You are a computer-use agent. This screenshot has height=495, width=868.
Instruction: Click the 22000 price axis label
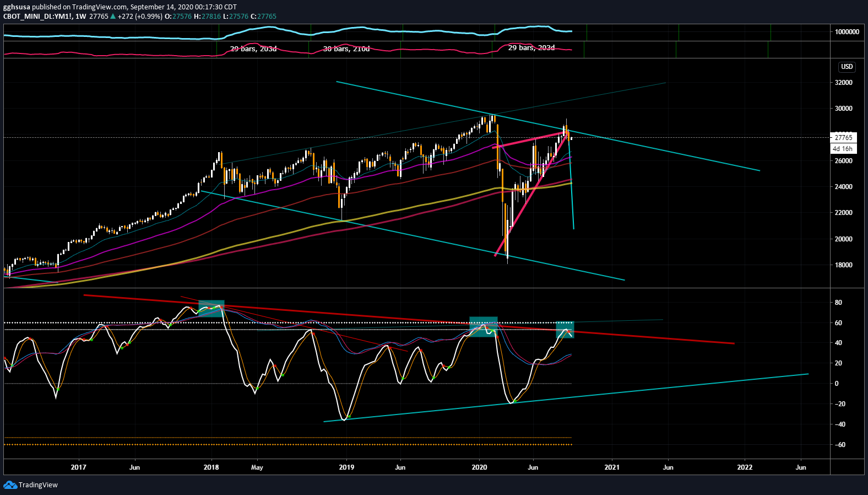click(x=843, y=213)
